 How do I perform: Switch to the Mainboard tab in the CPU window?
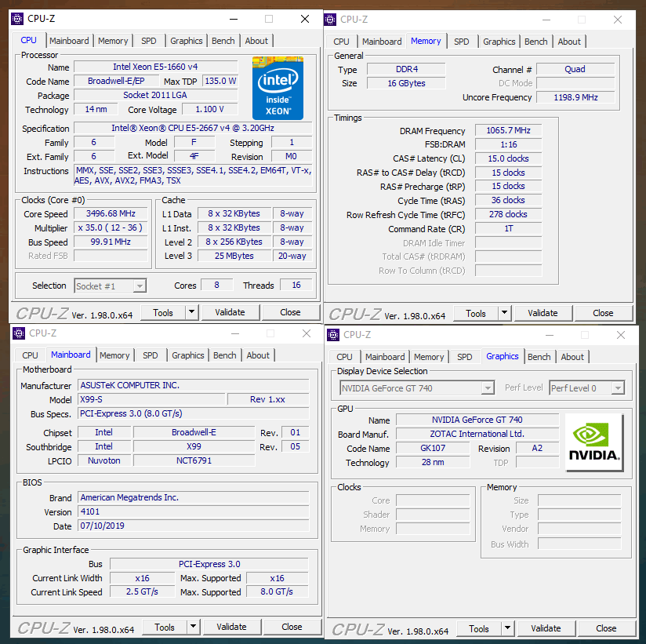point(69,41)
